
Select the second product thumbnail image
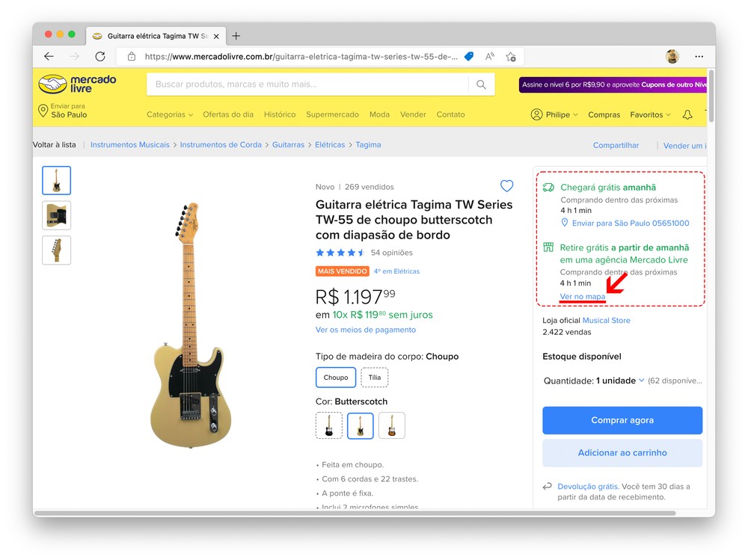click(57, 215)
